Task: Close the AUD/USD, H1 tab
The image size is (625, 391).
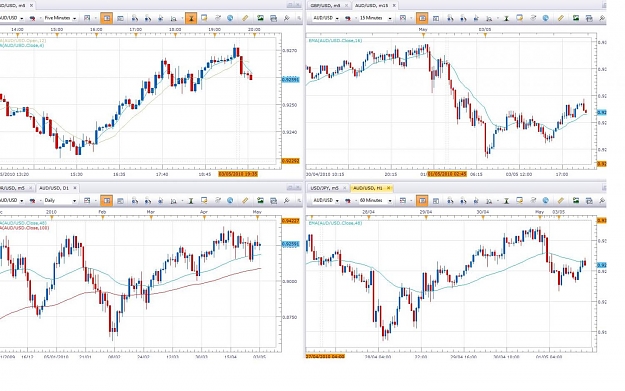Action: click(x=389, y=188)
